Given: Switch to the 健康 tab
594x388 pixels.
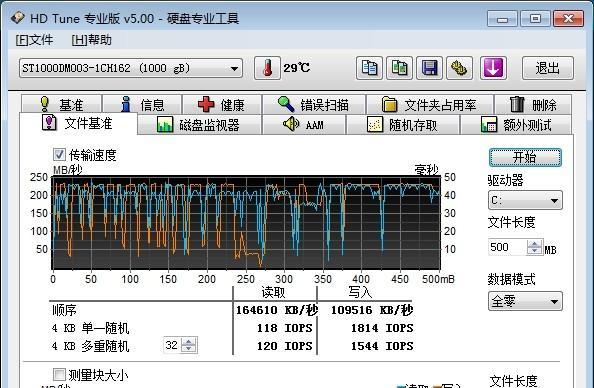Looking at the screenshot, I should tap(222, 104).
